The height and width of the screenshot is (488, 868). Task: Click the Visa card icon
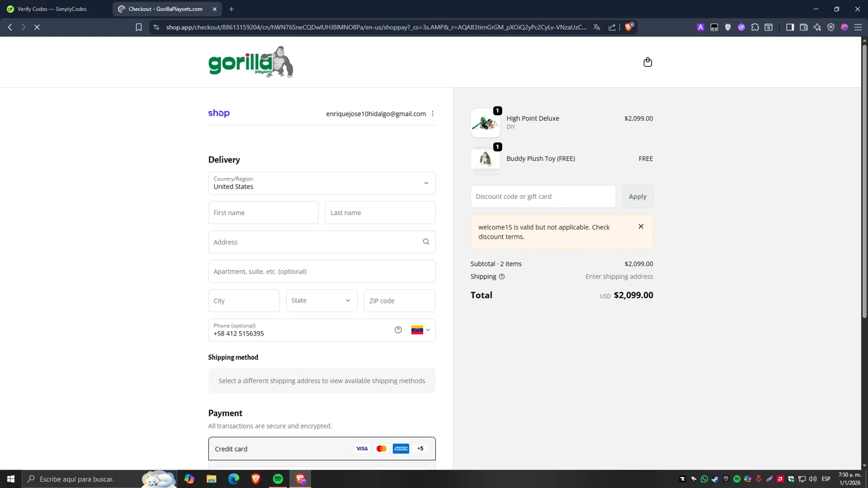click(362, 449)
